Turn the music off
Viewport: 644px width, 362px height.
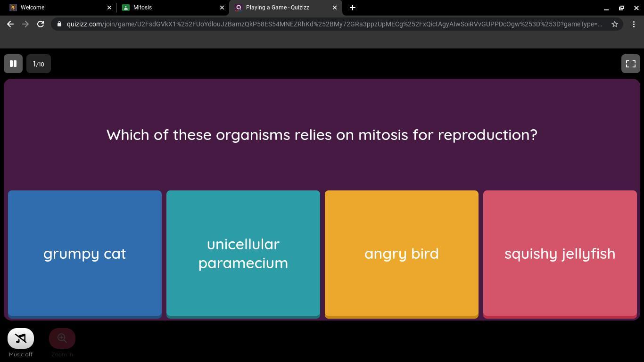[21, 338]
